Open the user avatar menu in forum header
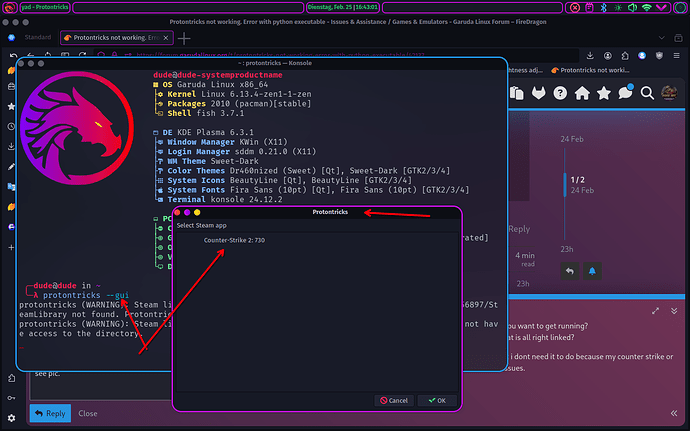Image resolution: width=690 pixels, height=431 pixels. (669, 93)
